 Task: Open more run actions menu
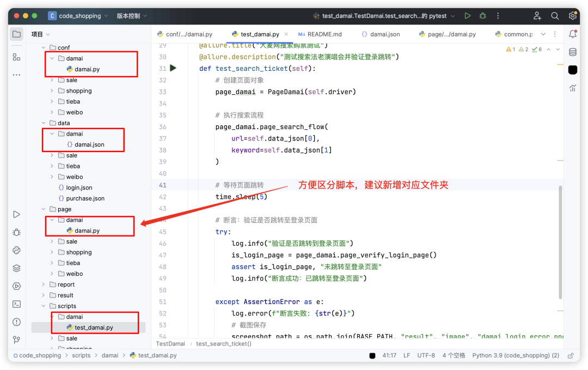coord(498,16)
